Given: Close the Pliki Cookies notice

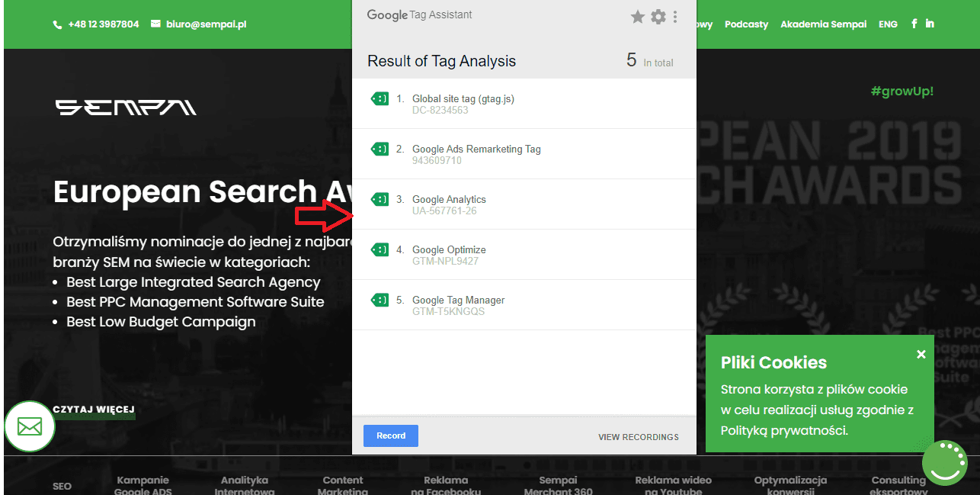Looking at the screenshot, I should click(921, 354).
